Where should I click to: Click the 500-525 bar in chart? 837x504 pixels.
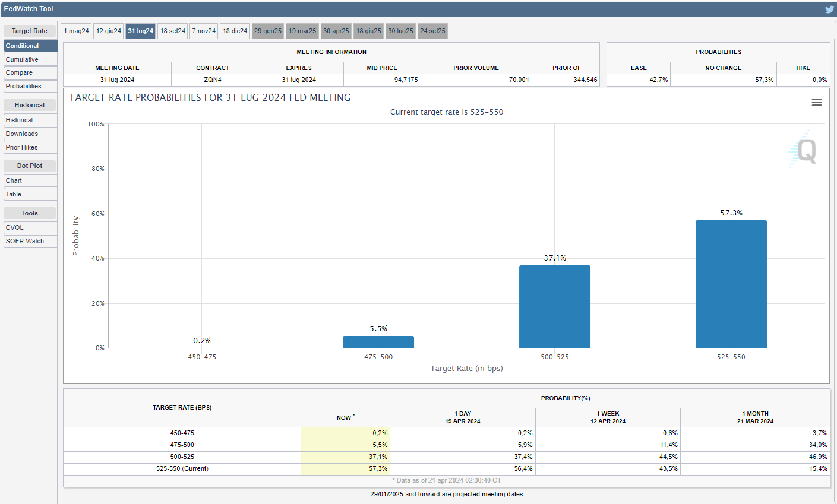pyautogui.click(x=554, y=306)
